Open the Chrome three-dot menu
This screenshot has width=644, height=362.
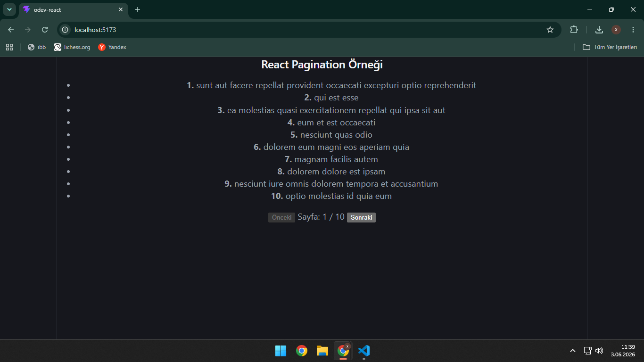click(633, 30)
